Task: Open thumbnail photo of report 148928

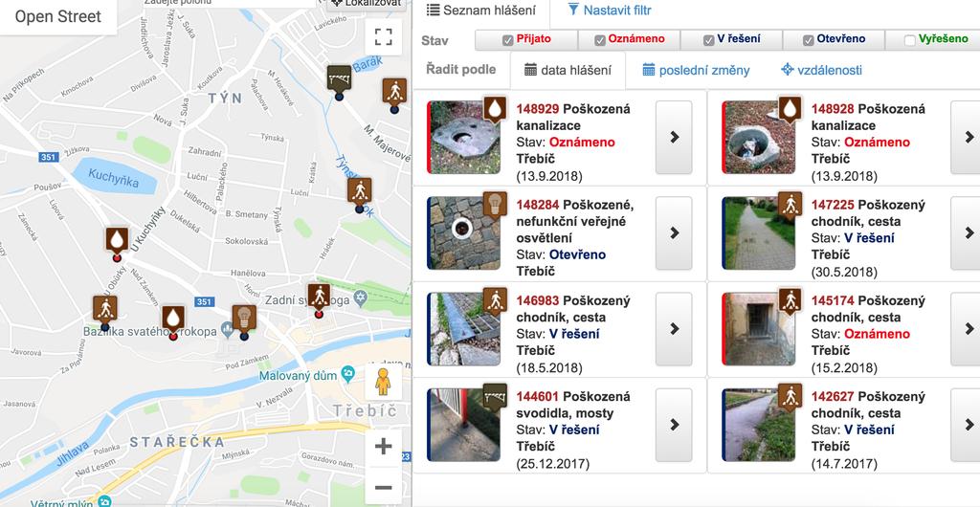Action: (759, 138)
